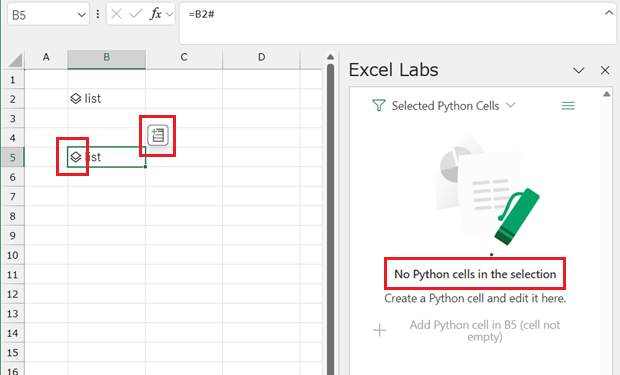Click the plus icon to add Python cell

pyautogui.click(x=380, y=330)
